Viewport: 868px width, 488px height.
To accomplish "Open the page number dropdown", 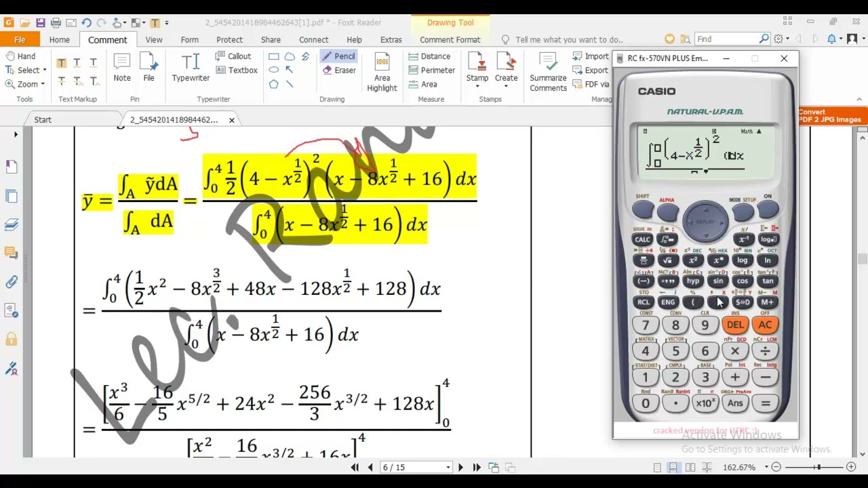I will (448, 467).
